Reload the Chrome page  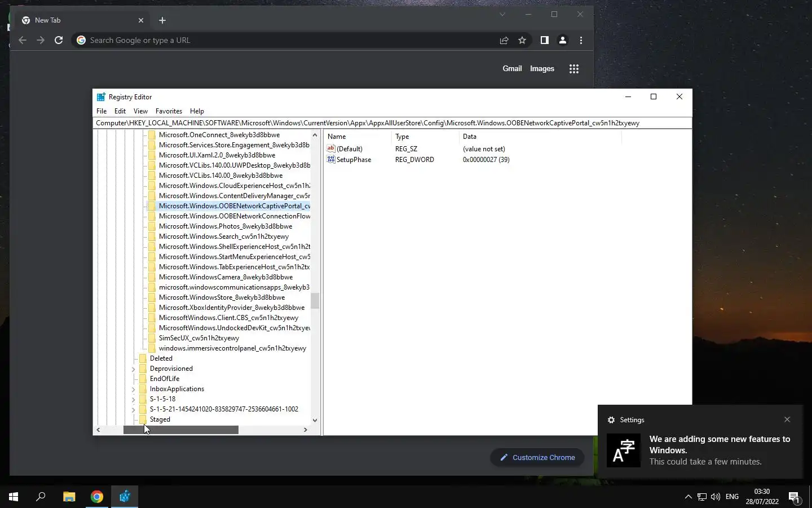59,40
